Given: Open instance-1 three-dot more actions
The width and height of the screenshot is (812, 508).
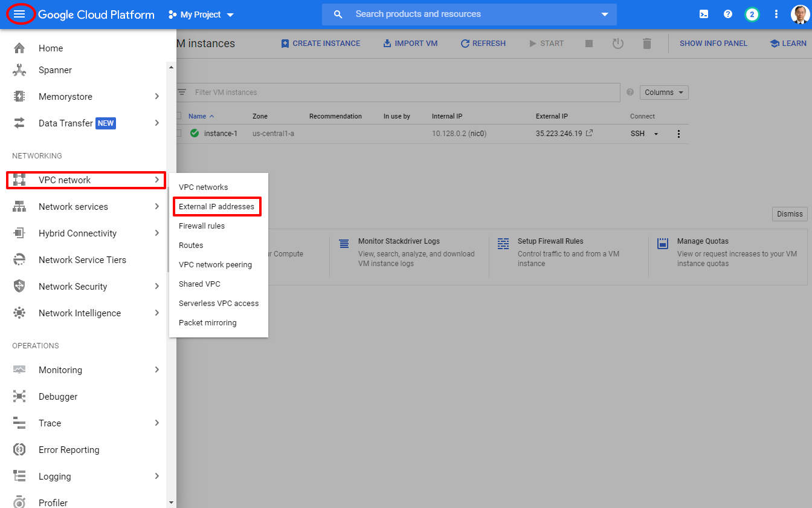Looking at the screenshot, I should [678, 134].
